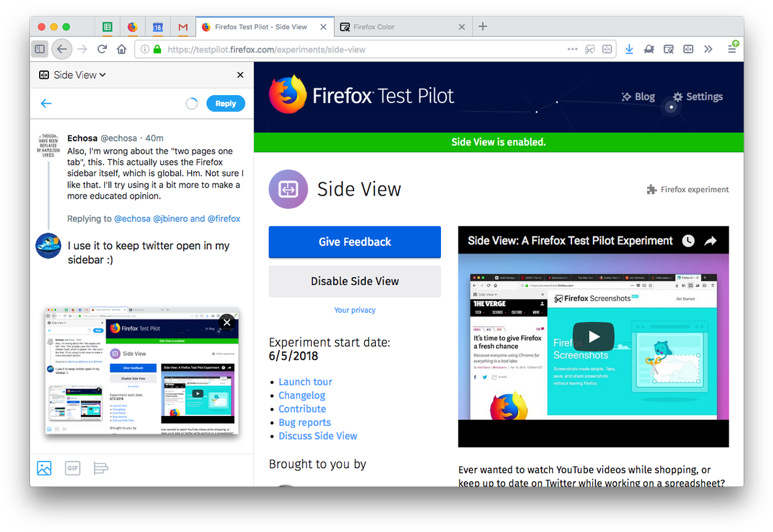Show more toolbar tools overflow chevron
The width and height of the screenshot is (773, 532).
[708, 50]
